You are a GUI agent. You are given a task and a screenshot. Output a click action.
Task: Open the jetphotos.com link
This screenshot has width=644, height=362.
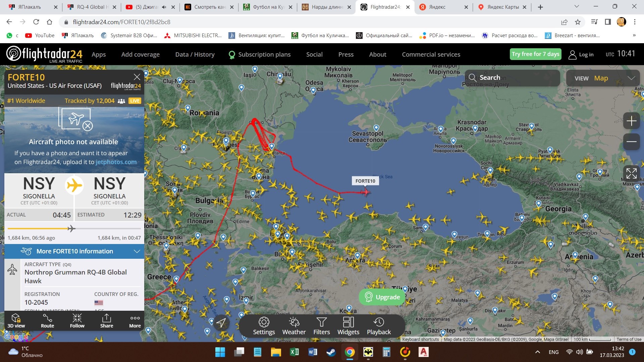[116, 162]
